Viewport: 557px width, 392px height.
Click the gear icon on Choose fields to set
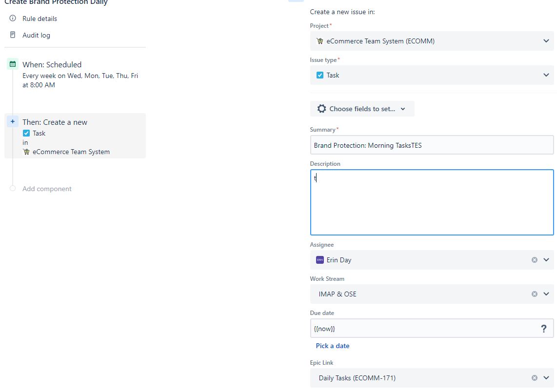tap(321, 108)
